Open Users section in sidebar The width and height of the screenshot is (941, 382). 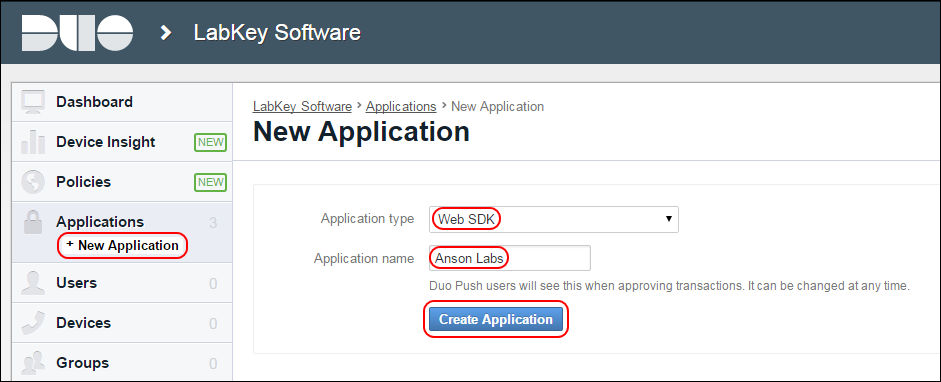[x=122, y=282]
